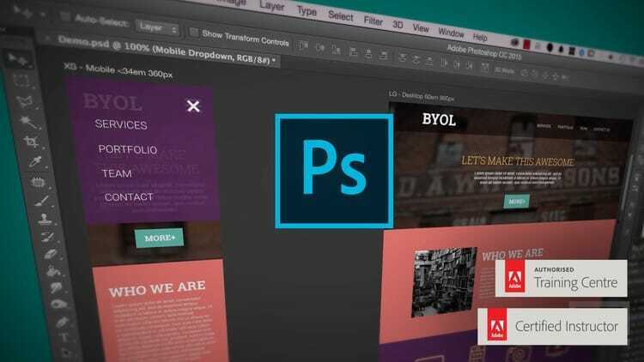This screenshot has width=644, height=362.
Task: Select the Crop tool
Action: pos(31,142)
